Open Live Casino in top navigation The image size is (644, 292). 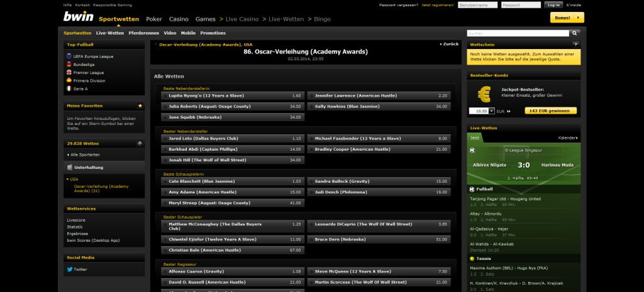[x=242, y=19]
